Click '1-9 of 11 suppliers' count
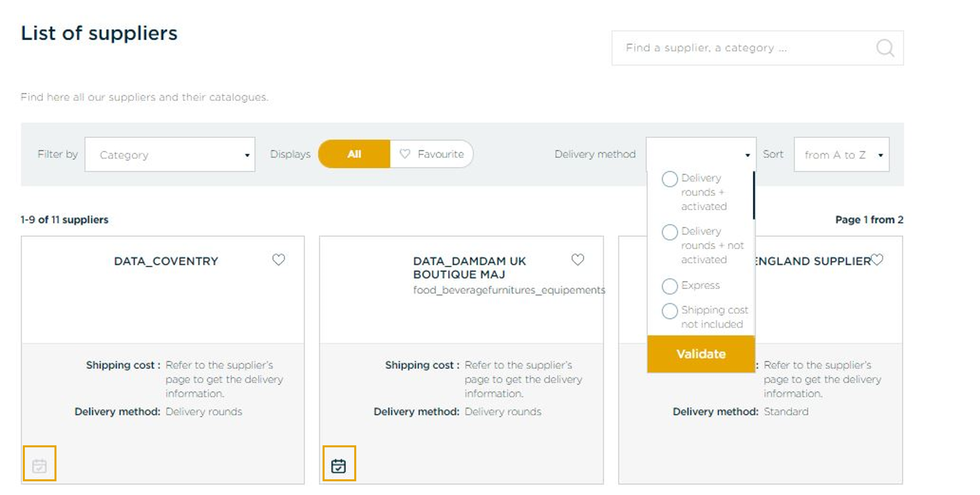Screen dimensions: 980x495 click(x=64, y=220)
